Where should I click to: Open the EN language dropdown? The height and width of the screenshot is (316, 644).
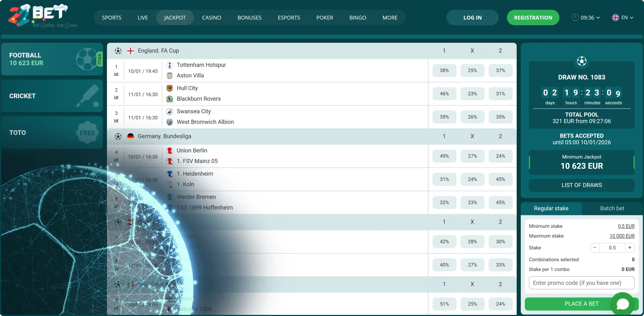point(623,17)
